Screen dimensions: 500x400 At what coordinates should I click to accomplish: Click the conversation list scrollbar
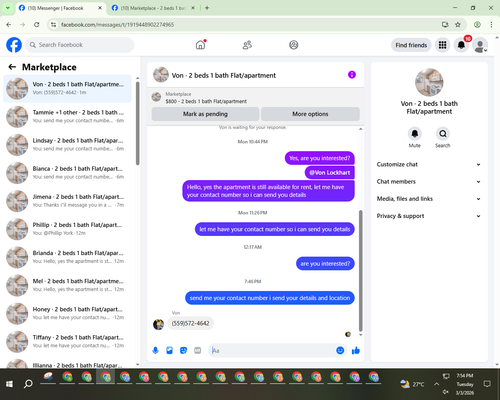click(x=138, y=123)
